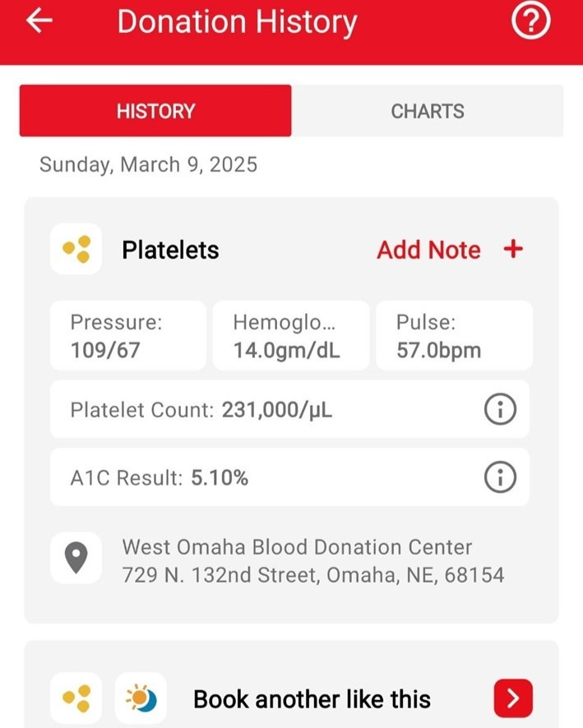Tap the info icon beside Platelet Count
This screenshot has height=728, width=583.
[x=499, y=408]
